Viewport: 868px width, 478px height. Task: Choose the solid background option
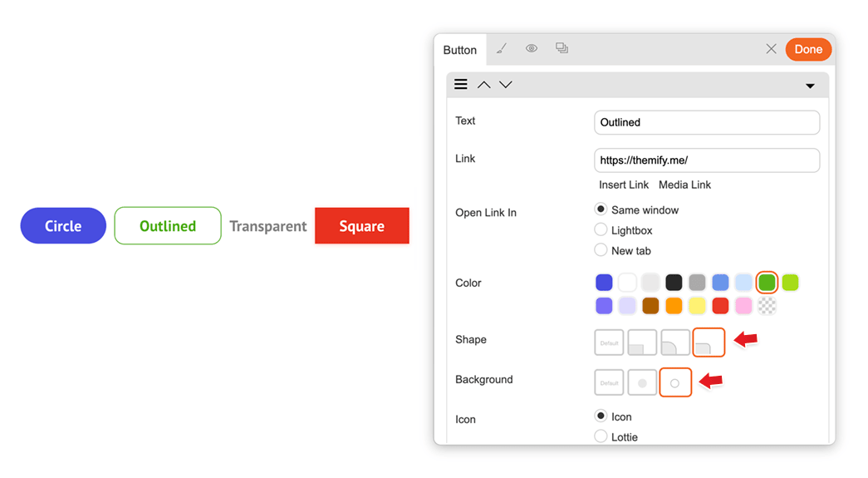[642, 382]
